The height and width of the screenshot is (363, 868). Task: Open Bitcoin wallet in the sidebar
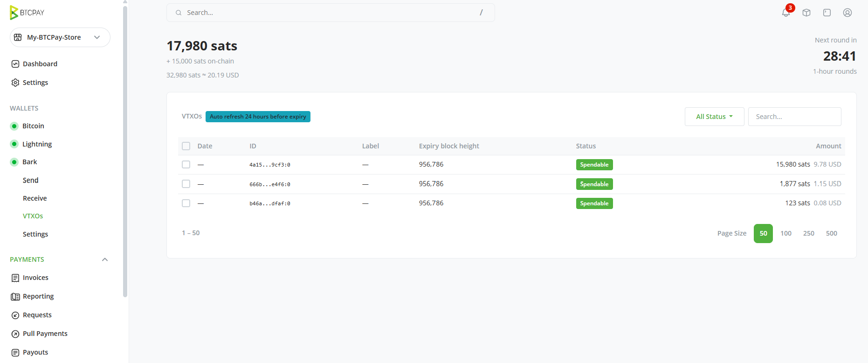[33, 126]
